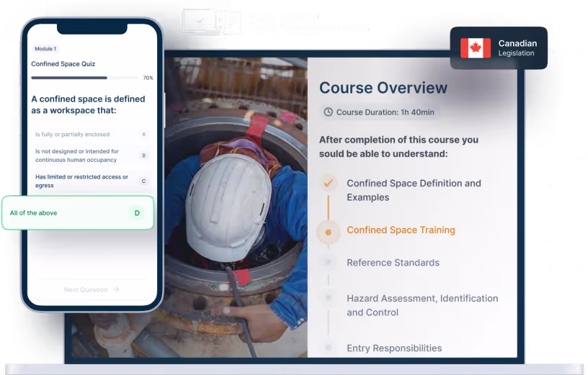Click the faded devices icon at top

point(211,22)
